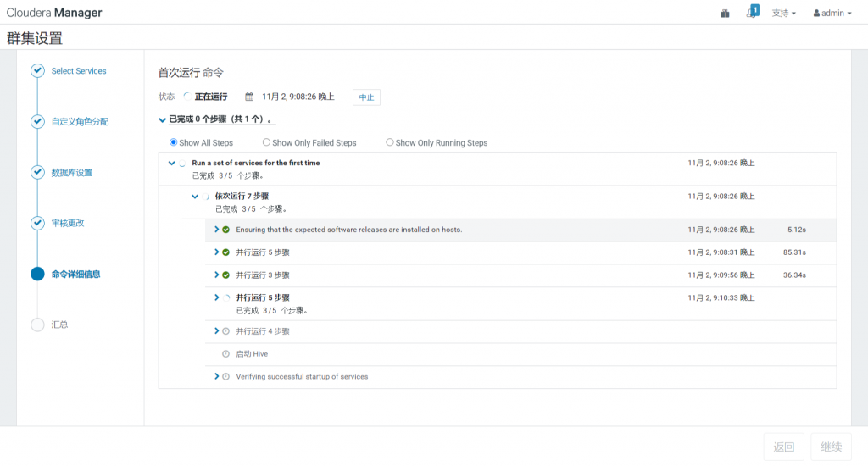Collapse Run a set of services row
This screenshot has width=868, height=466.
click(x=171, y=164)
